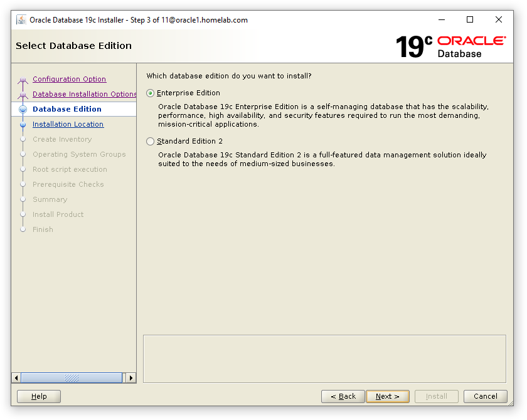Cancel the Oracle installation
Screen dimensions: 527x420
tap(485, 396)
